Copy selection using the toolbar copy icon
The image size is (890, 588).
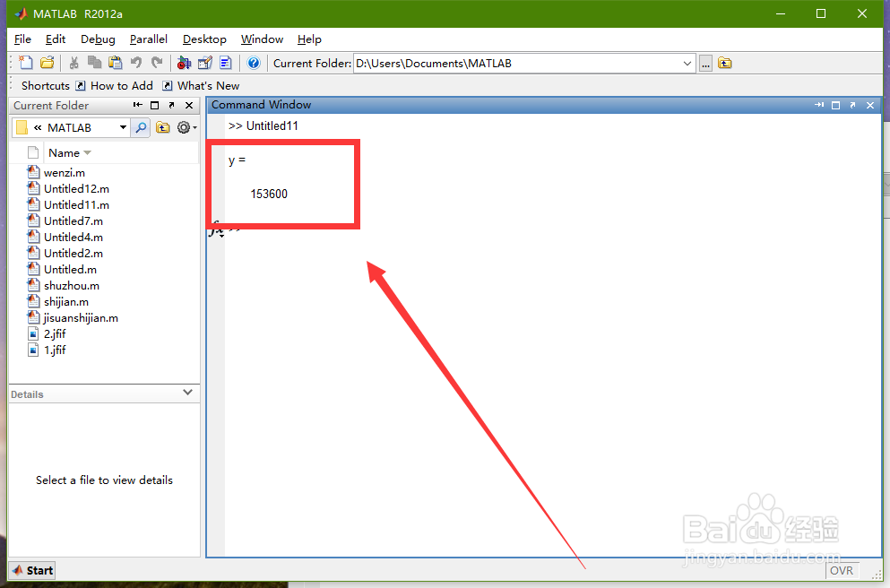[x=94, y=63]
